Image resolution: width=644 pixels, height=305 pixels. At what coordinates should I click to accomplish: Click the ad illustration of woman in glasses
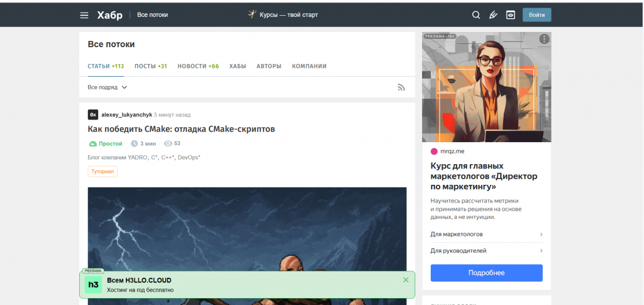(x=487, y=87)
